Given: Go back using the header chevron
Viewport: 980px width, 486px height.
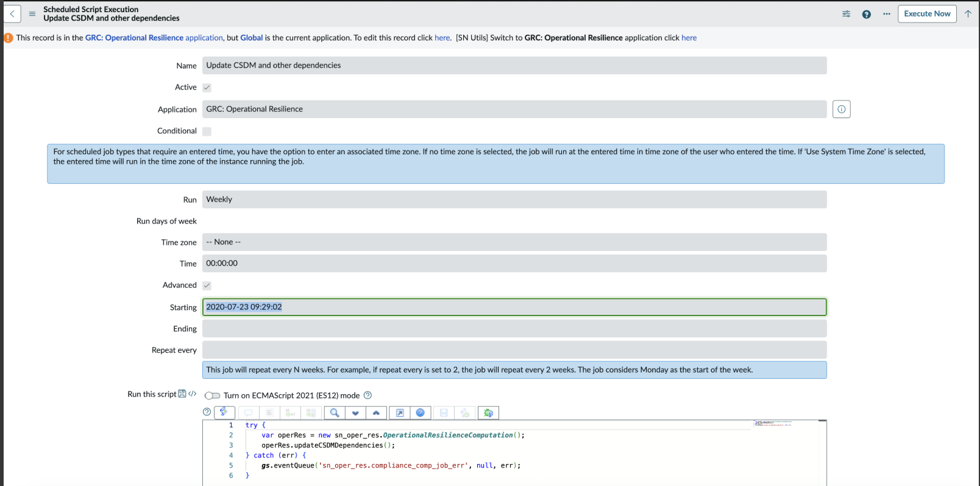Looking at the screenshot, I should pos(12,13).
